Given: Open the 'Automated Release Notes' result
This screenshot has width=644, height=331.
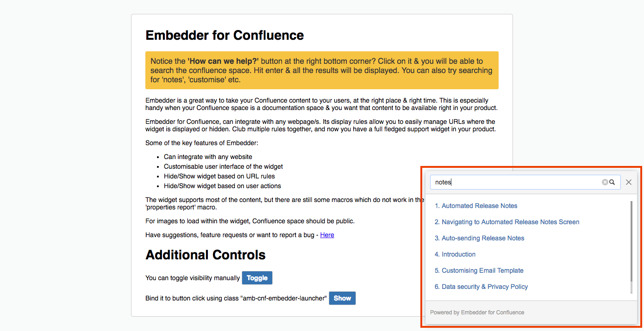Looking at the screenshot, I should point(476,206).
